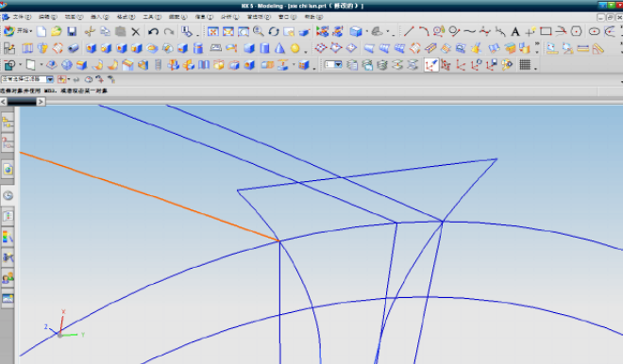623x364 pixels.
Task: Click the Cone primitive icon
Action: click(x=279, y=48)
